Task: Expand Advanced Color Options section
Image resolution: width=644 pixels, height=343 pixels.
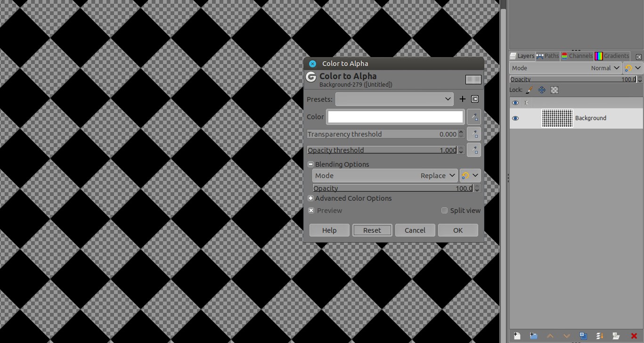Action: (311, 198)
